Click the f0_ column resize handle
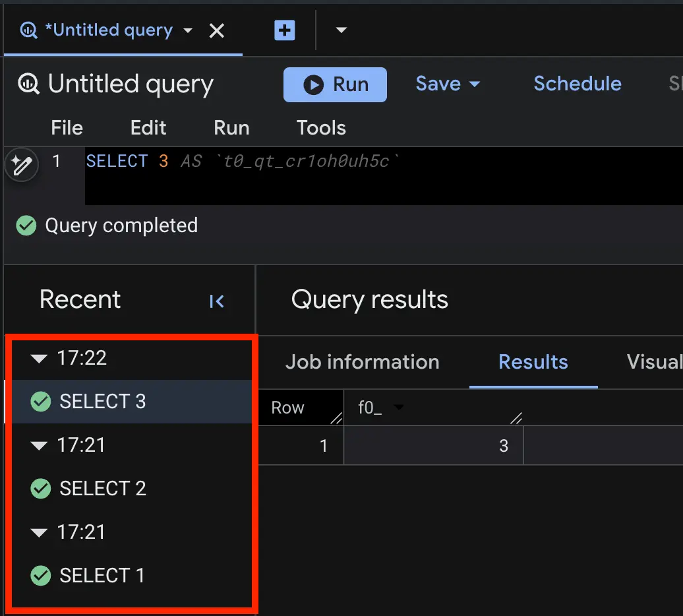683x616 pixels. point(516,418)
